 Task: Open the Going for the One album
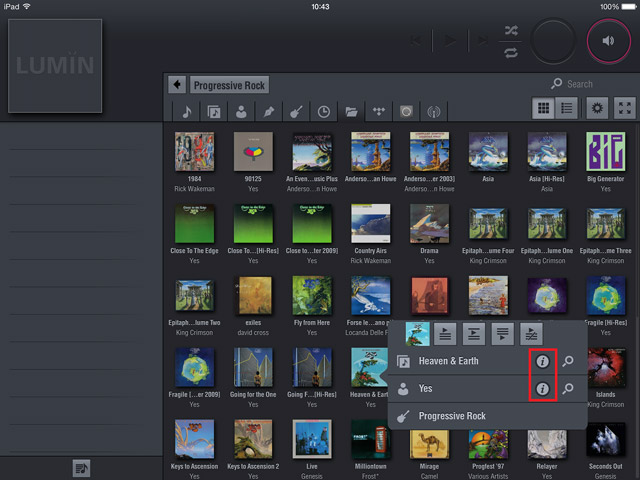(253, 367)
